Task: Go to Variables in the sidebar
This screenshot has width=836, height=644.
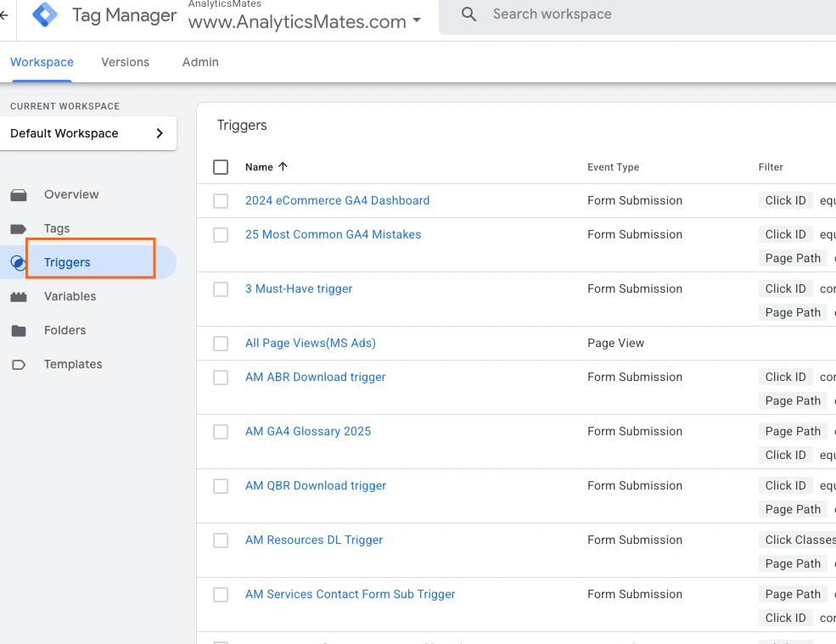Action: click(70, 296)
